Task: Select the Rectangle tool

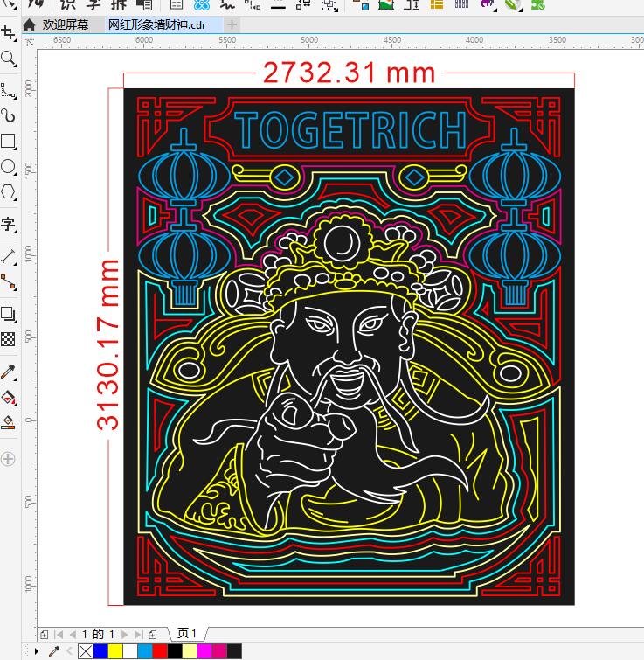Action: coord(8,141)
